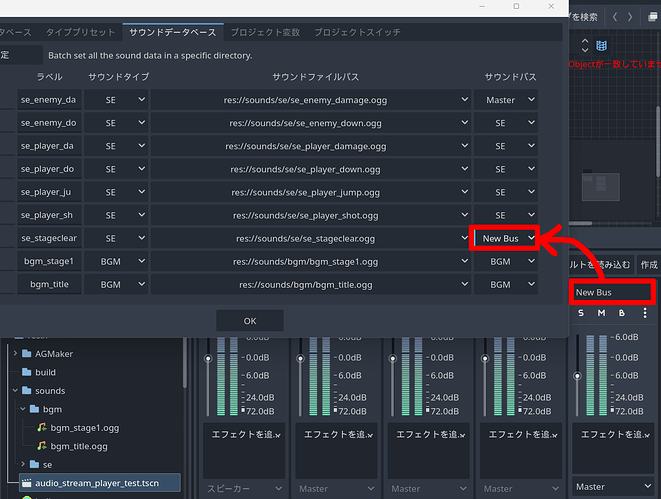Mute New Bus with the M button
The image size is (661, 499).
click(601, 314)
